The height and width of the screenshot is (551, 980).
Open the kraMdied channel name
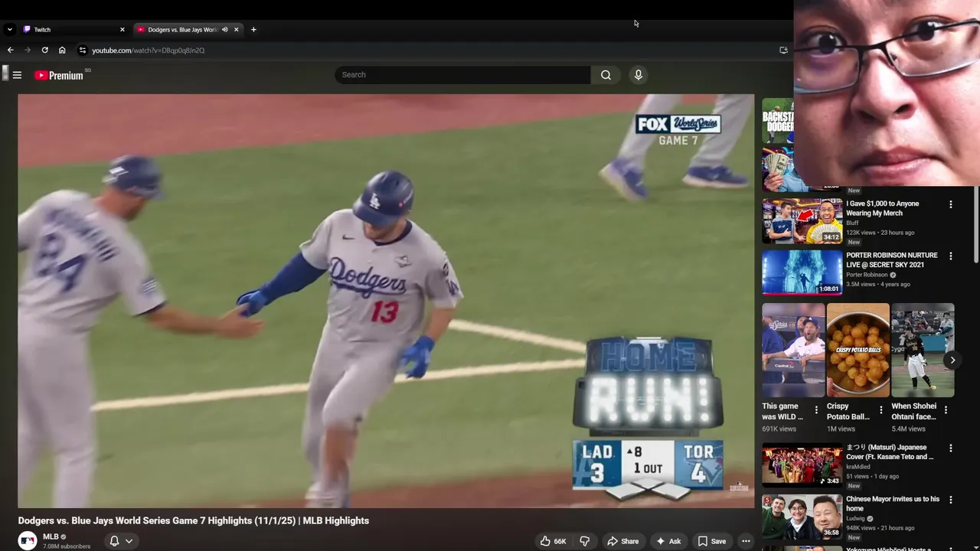[857, 466]
